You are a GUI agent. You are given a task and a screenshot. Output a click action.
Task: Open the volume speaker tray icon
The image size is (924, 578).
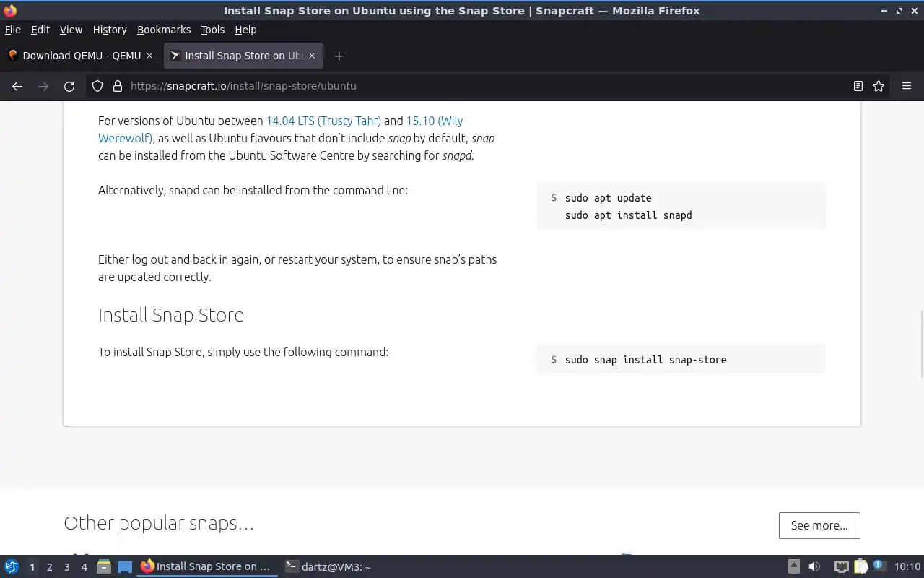[814, 567]
